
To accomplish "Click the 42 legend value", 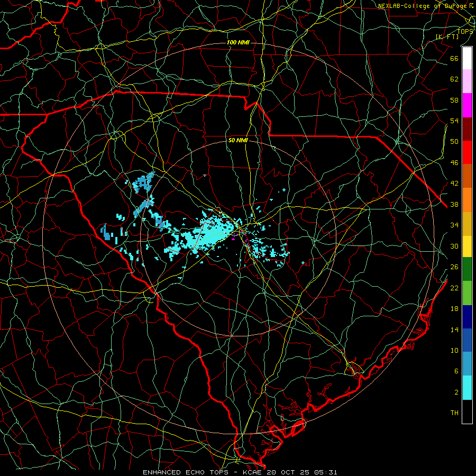I will 454,184.
